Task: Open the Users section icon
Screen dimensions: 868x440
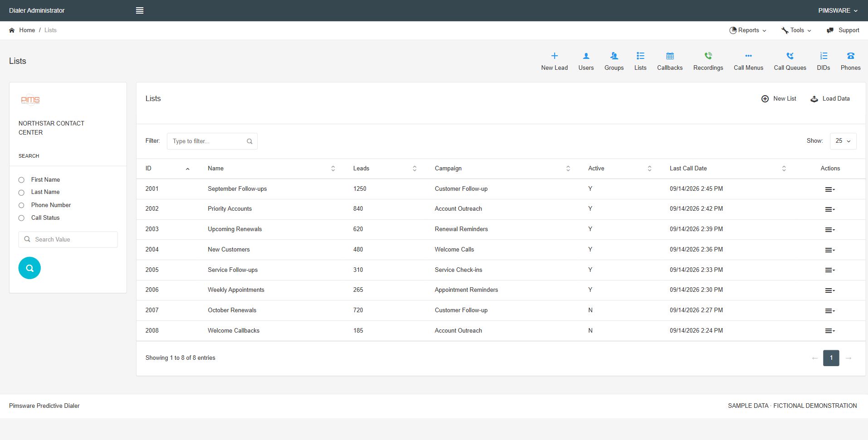Action: [586, 56]
